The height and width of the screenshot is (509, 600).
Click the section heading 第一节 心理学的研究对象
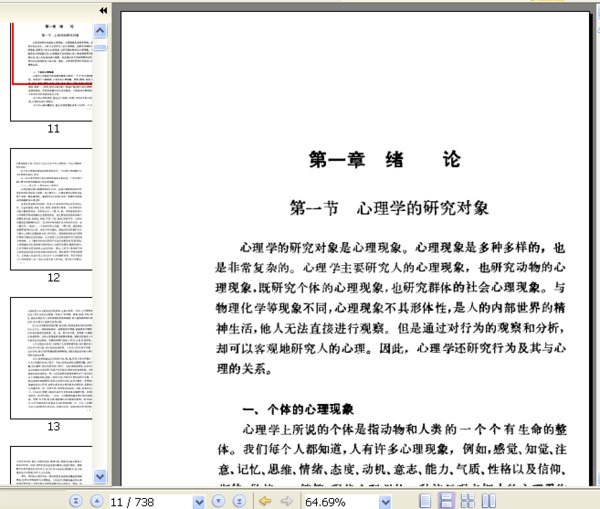389,208
